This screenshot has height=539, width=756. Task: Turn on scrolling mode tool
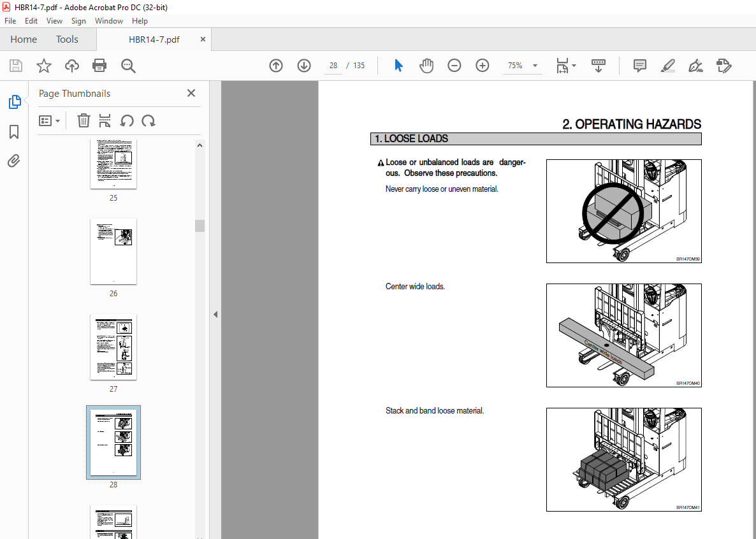599,66
